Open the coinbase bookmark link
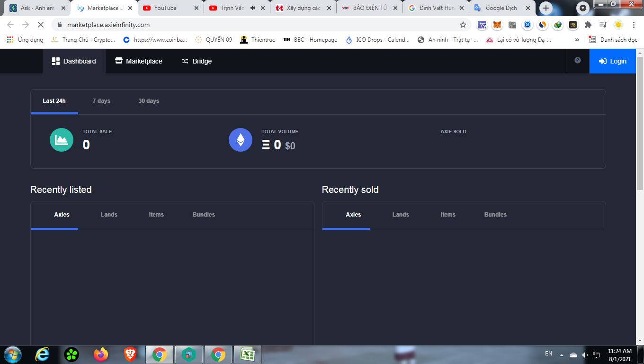Viewport: 644px width, 364px height. pos(155,40)
